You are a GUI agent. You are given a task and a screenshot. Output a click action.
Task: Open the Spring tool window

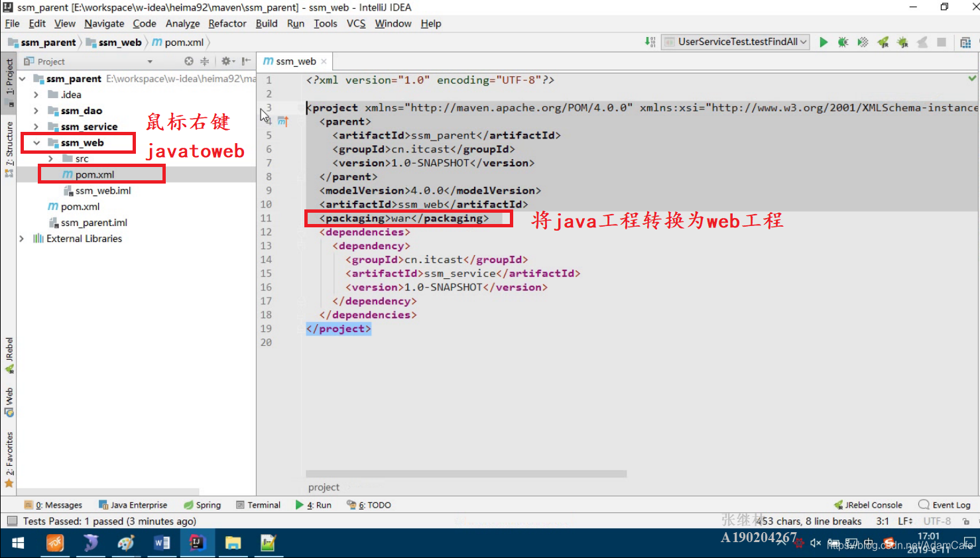(202, 505)
